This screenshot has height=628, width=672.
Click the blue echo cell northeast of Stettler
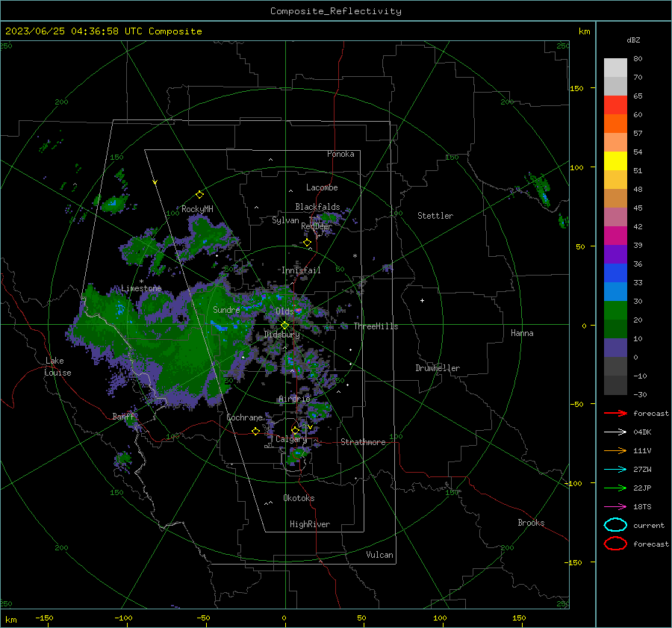pos(545,198)
